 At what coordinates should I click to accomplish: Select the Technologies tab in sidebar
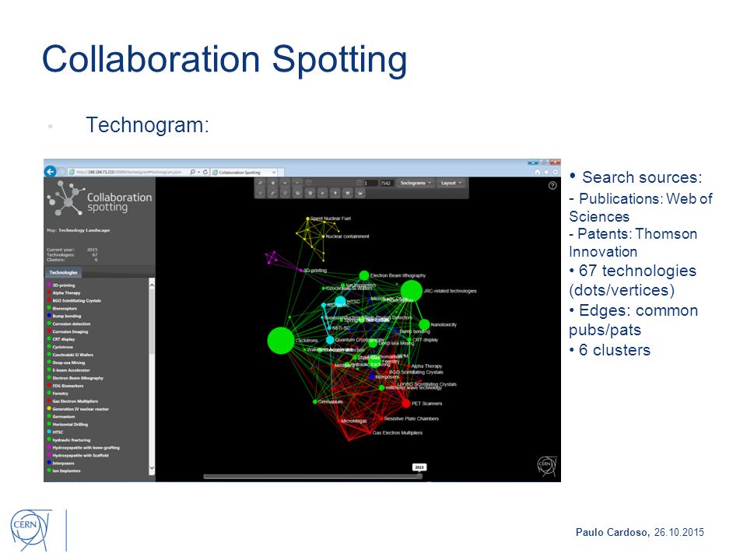click(x=63, y=272)
